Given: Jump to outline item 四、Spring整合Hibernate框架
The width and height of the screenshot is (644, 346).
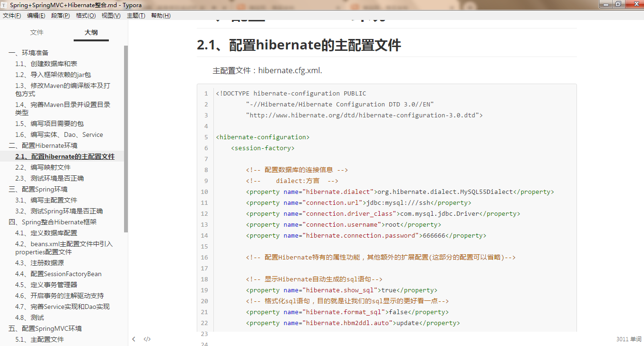Looking at the screenshot, I should coord(53,222).
